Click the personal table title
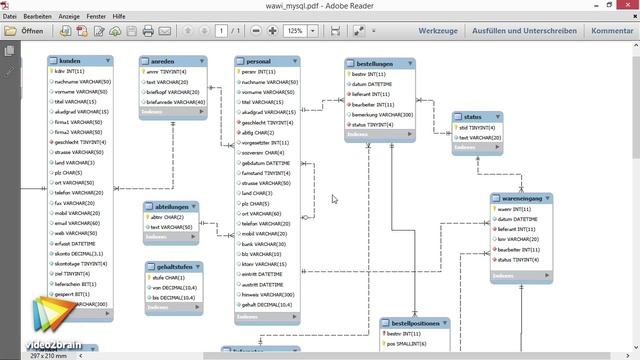640x360 pixels. coord(258,61)
